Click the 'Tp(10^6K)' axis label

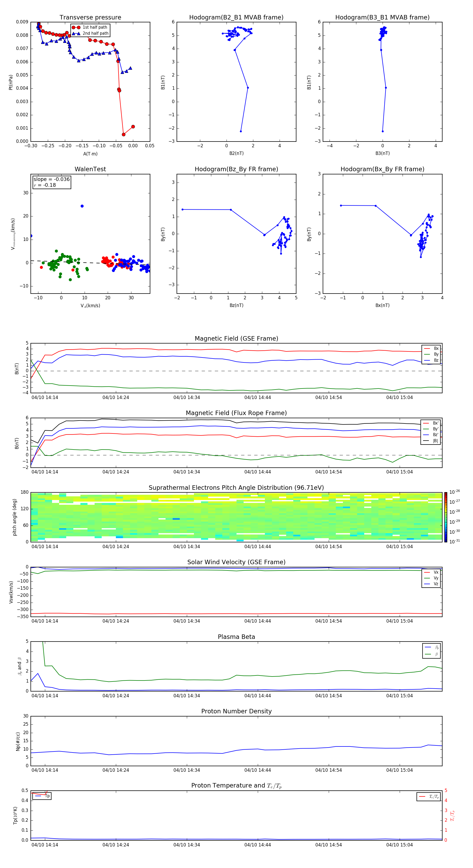[15, 815]
